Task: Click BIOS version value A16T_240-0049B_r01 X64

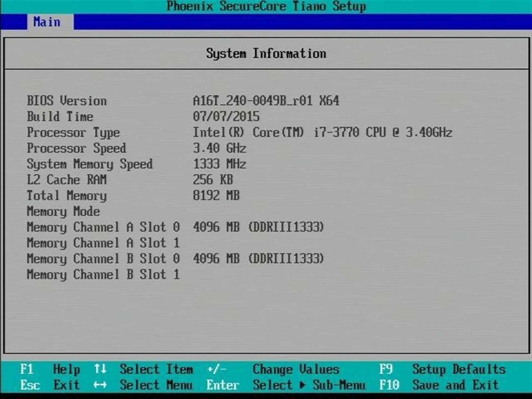Action: click(266, 101)
